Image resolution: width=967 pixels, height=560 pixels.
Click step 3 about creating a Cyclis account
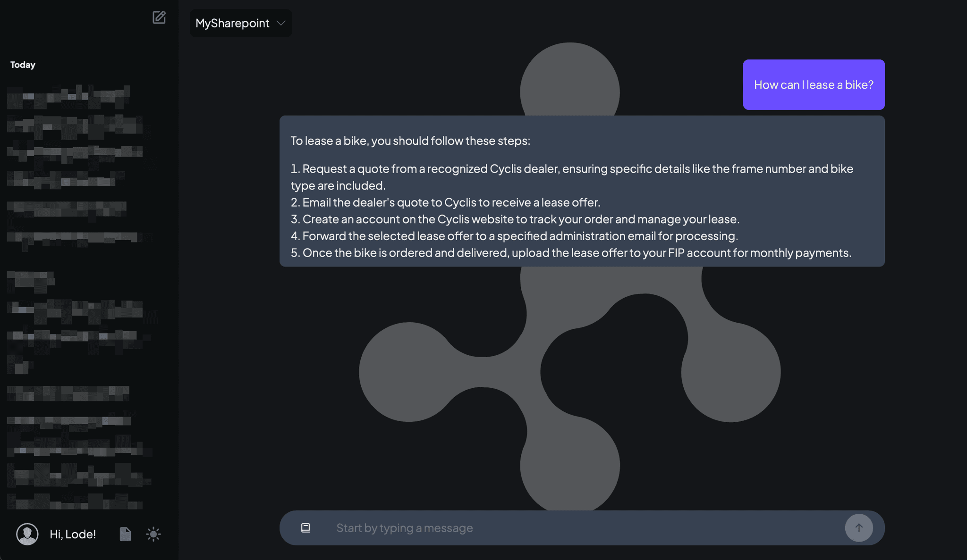(x=515, y=219)
